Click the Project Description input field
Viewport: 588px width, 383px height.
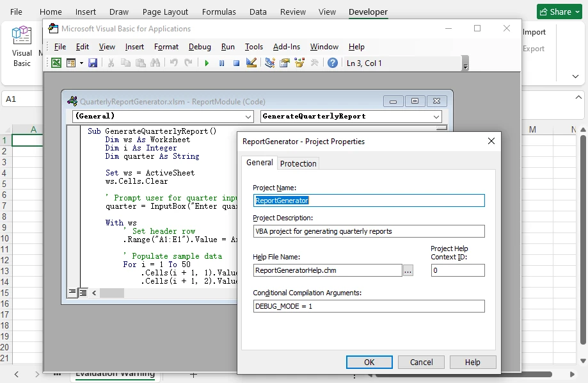pyautogui.click(x=369, y=231)
